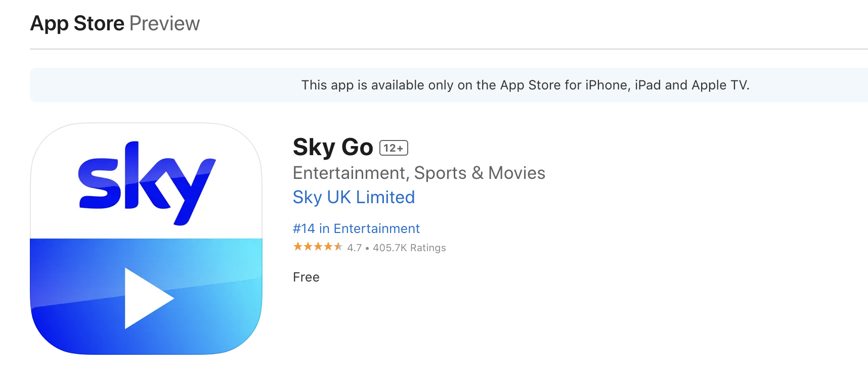Click the Entertainment, Sports & Movies subtitle
The width and height of the screenshot is (868, 373).
coord(419,173)
